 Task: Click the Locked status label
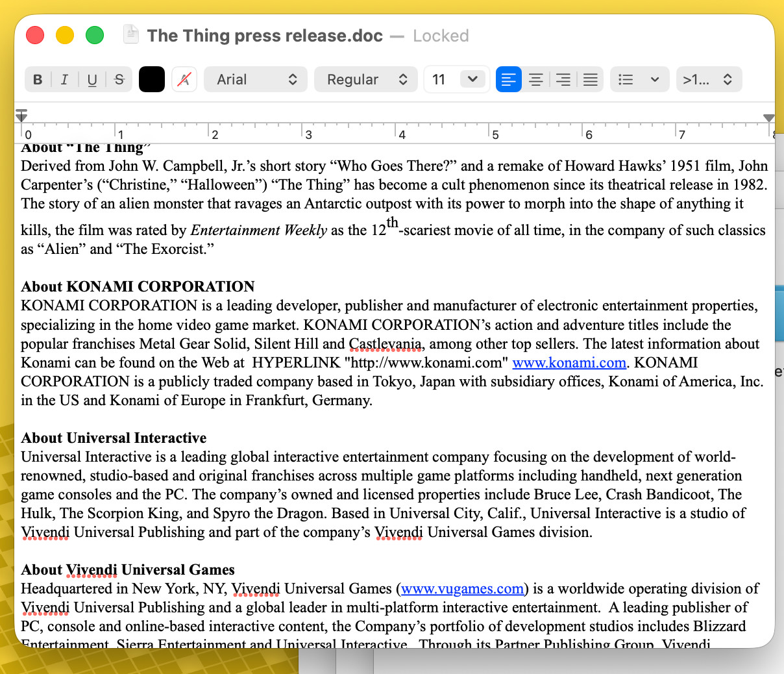point(441,36)
